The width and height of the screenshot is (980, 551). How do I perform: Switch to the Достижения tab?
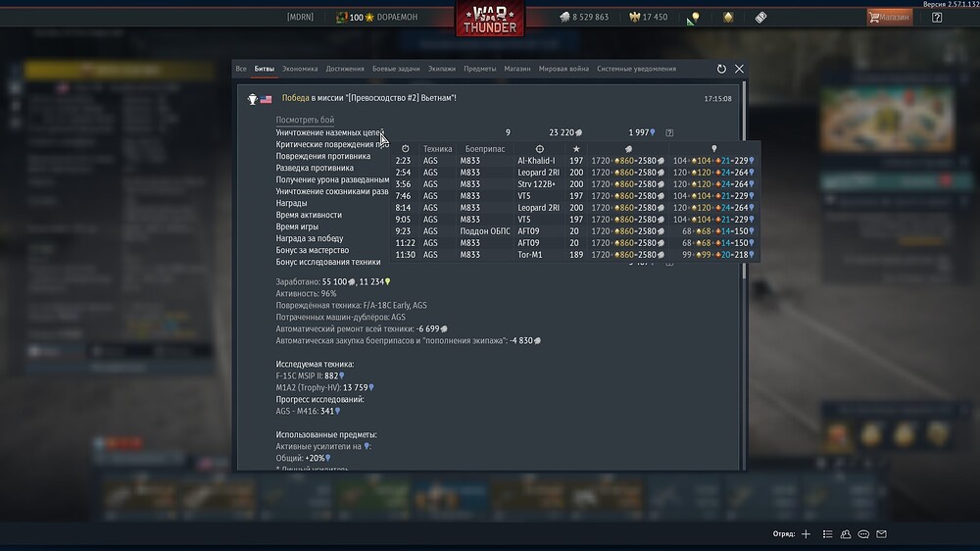345,69
